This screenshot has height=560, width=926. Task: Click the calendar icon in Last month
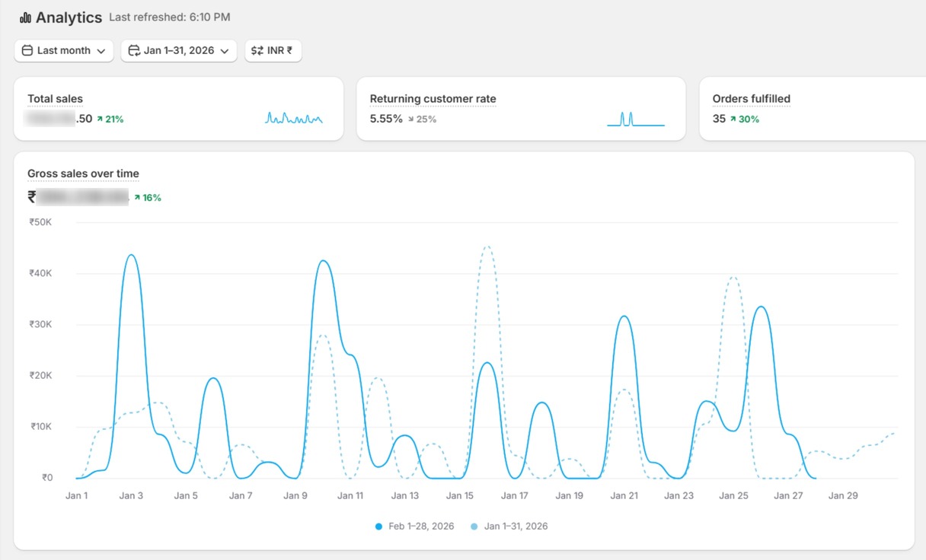(x=27, y=51)
